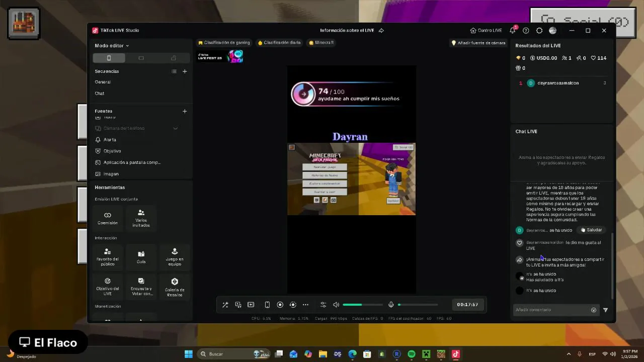Screen dimensions: 644x362
Task: Open the Secuencias list view icon
Action: (174, 71)
